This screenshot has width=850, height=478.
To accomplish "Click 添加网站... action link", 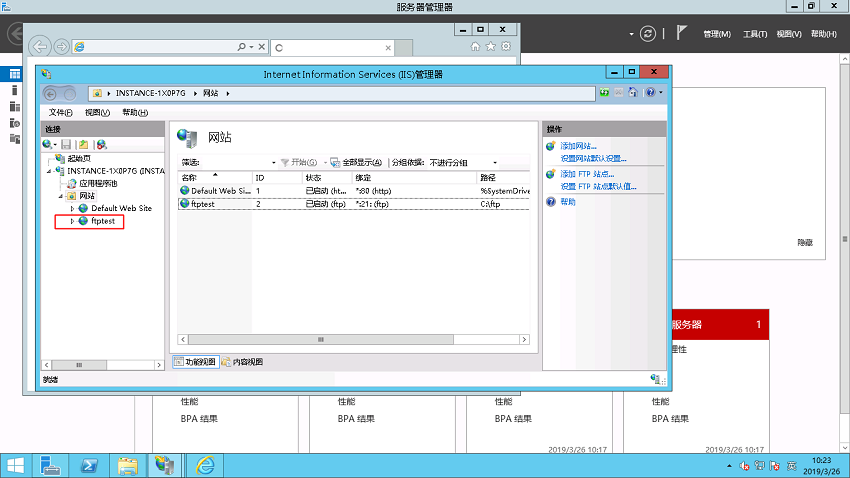I will click(578, 146).
